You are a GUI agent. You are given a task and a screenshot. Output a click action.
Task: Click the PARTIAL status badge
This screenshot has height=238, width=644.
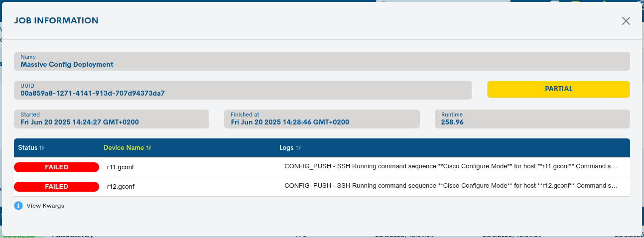click(x=558, y=89)
